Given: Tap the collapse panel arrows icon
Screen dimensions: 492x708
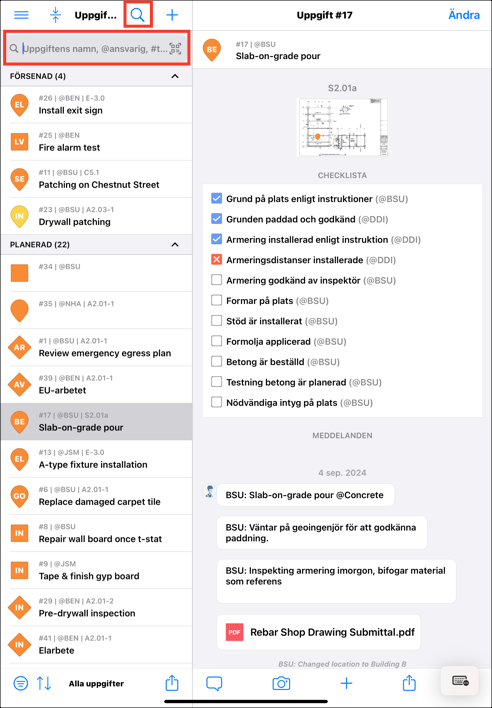Looking at the screenshot, I should click(55, 15).
